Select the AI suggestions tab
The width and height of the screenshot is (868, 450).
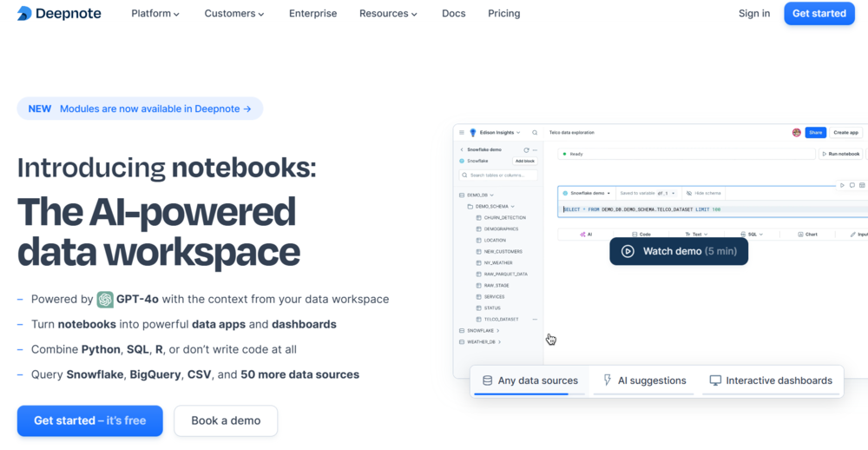tap(644, 381)
